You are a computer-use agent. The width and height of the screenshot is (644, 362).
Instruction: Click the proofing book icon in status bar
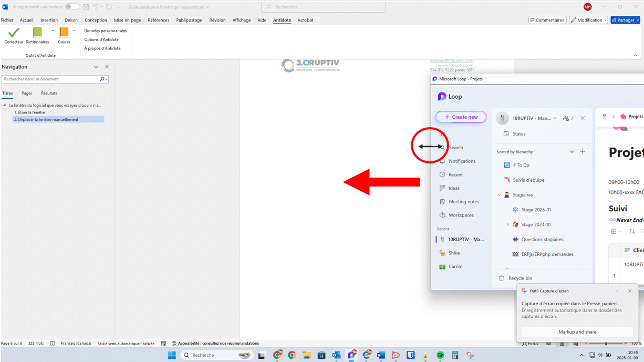(x=53, y=344)
